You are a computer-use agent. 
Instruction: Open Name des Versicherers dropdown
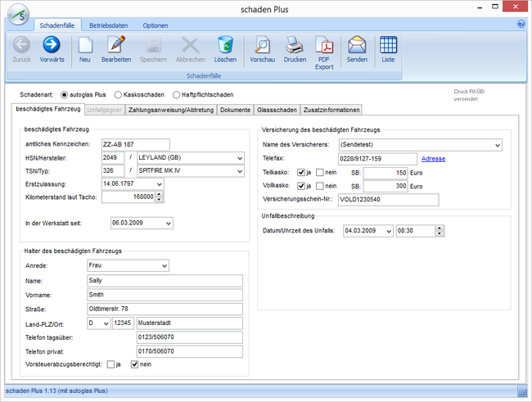point(496,145)
